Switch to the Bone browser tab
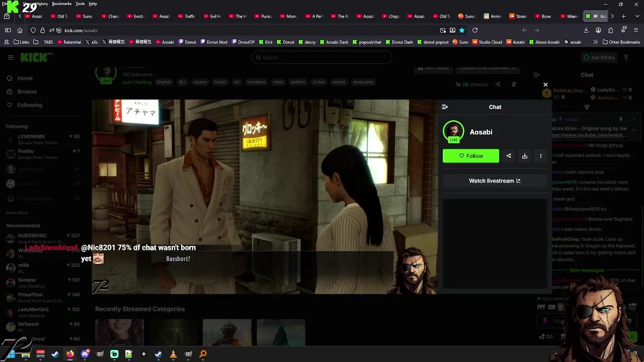The image size is (644, 362). [542, 16]
